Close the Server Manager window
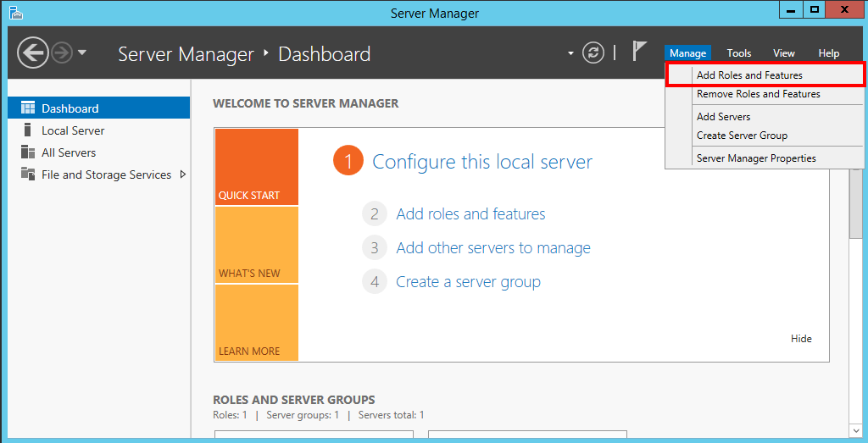The height and width of the screenshot is (443, 868). (845, 9)
